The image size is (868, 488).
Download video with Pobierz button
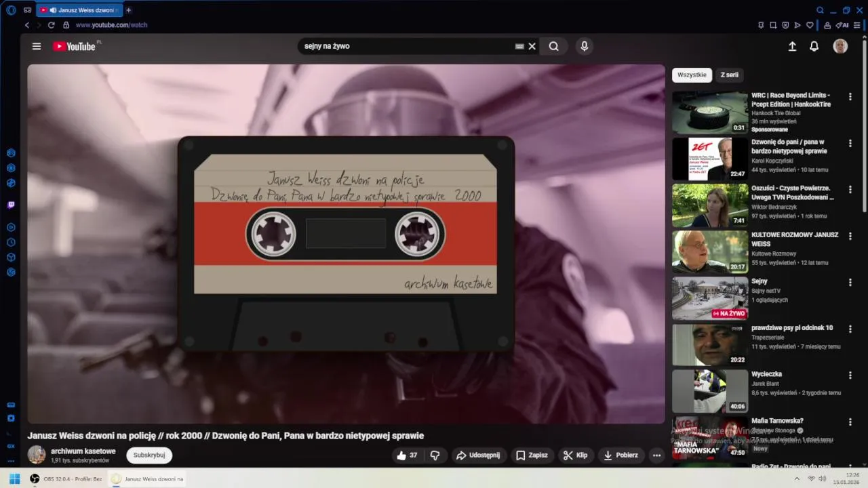[621, 455]
